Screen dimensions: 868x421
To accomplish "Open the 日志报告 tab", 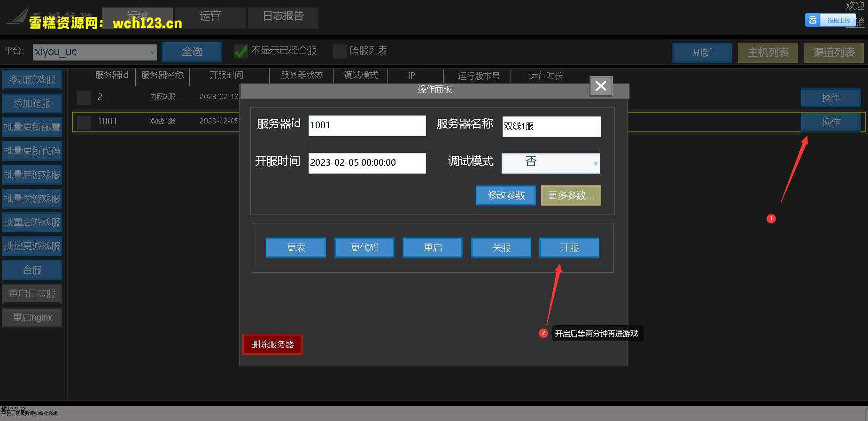I will coord(283,17).
